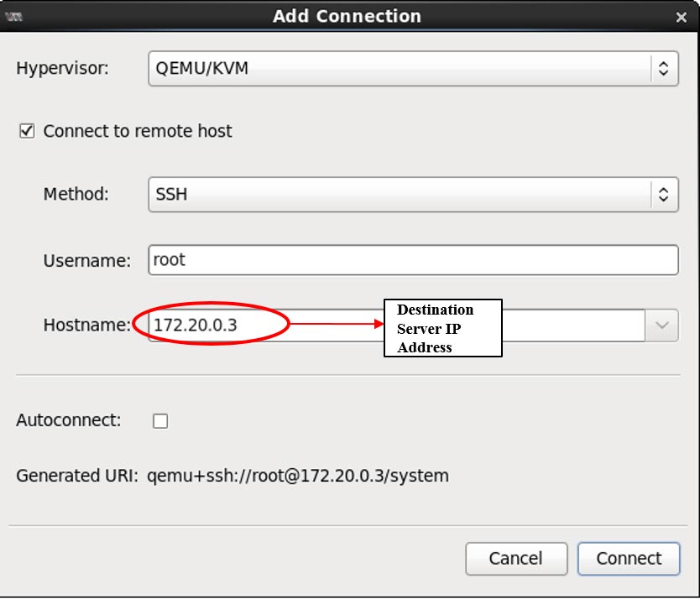Click the Autoconnect label text
The height and width of the screenshot is (599, 700).
coord(69,421)
